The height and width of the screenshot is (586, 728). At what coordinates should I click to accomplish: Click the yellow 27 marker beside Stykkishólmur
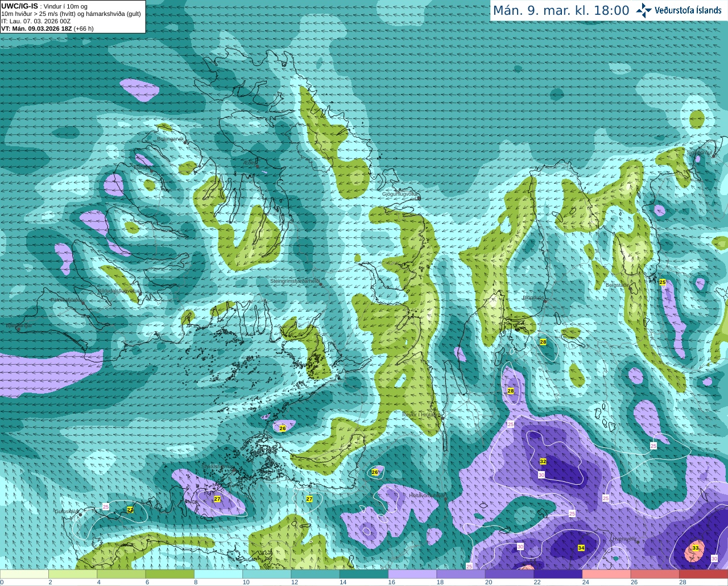[x=217, y=499]
